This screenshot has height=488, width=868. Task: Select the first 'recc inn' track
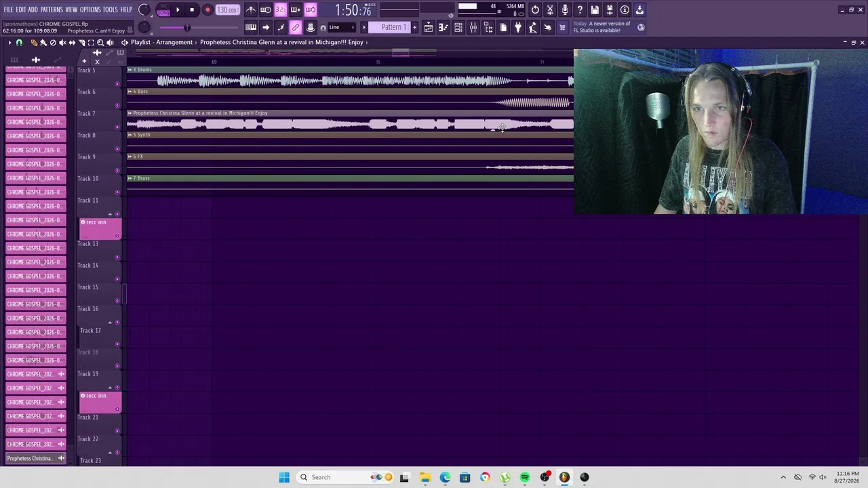(x=100, y=228)
